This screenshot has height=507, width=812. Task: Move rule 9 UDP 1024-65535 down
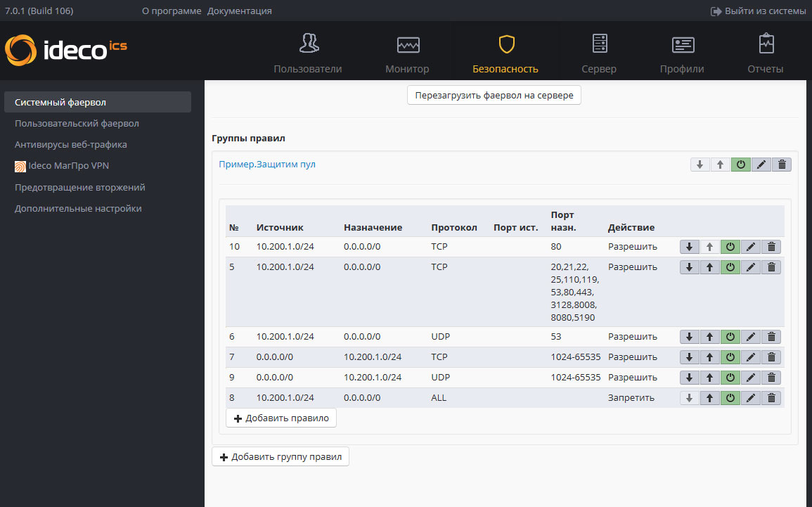(x=689, y=378)
